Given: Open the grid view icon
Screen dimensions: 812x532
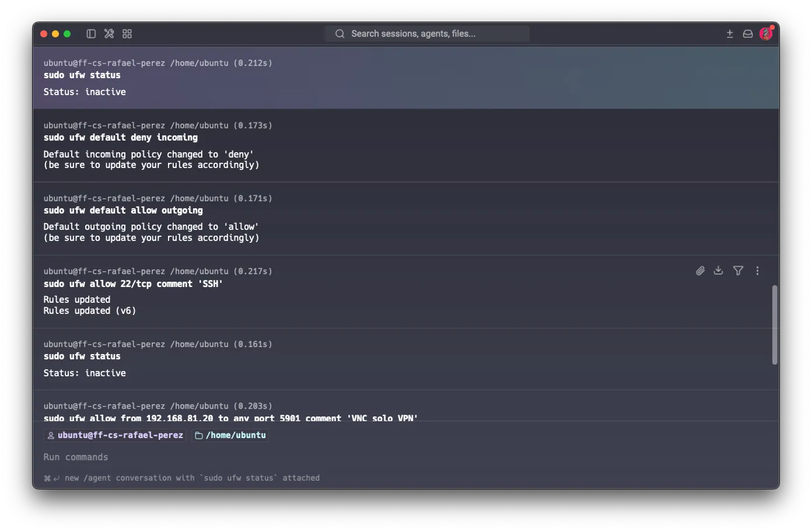Looking at the screenshot, I should pyautogui.click(x=127, y=34).
